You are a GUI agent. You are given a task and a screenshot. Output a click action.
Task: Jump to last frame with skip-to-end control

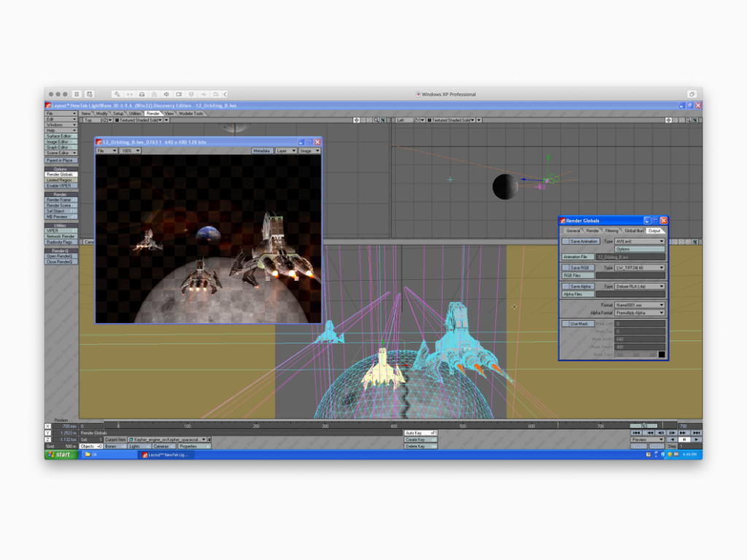(697, 433)
